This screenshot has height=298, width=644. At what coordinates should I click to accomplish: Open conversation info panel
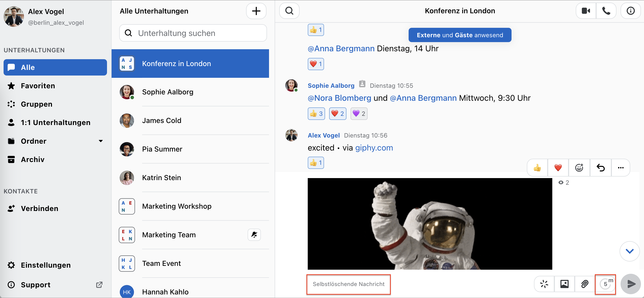click(630, 11)
